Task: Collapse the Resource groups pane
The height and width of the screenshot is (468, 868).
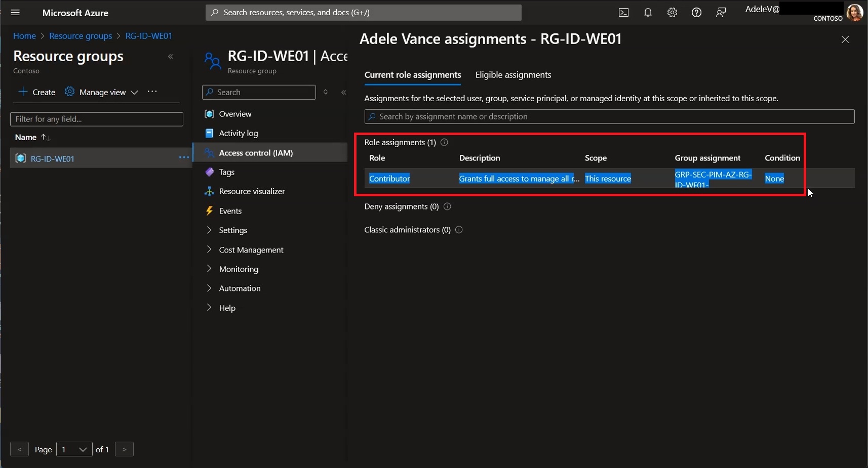Action: pyautogui.click(x=171, y=57)
